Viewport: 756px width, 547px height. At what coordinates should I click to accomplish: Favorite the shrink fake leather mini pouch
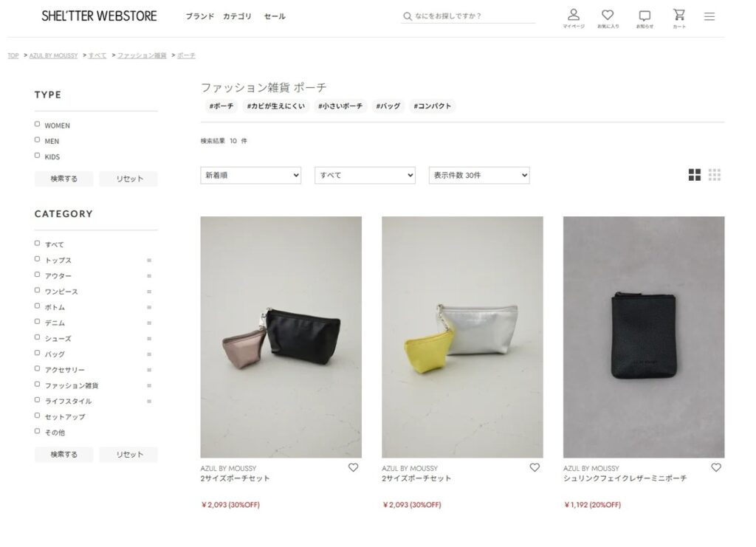click(x=716, y=467)
